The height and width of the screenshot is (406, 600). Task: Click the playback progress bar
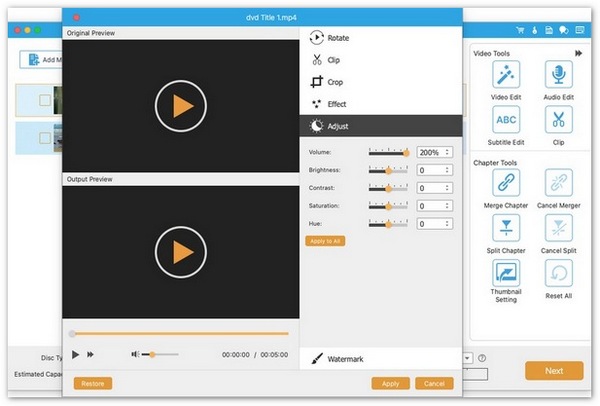point(179,334)
